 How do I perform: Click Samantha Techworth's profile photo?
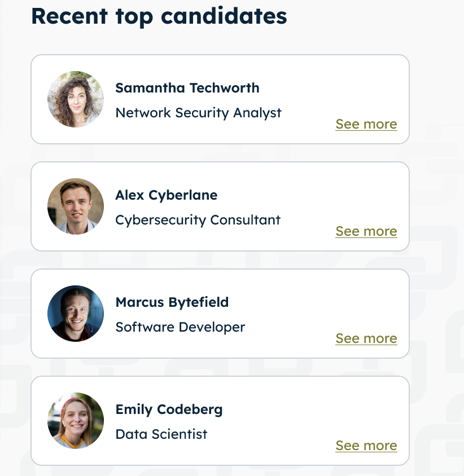(76, 99)
